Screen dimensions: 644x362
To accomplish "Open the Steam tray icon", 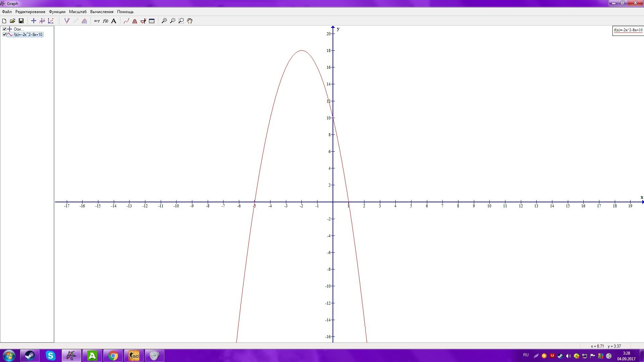I will (560, 356).
